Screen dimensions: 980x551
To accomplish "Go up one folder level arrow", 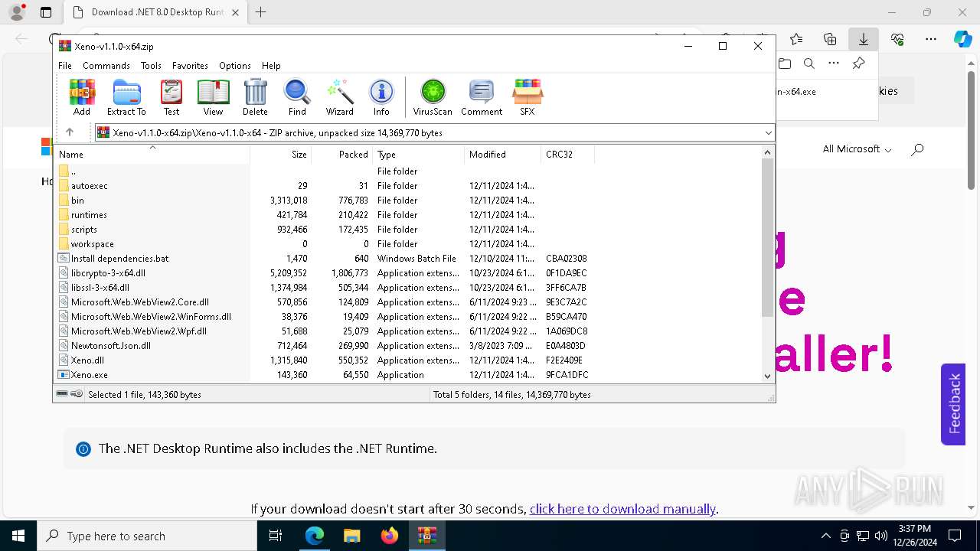I will click(x=70, y=132).
